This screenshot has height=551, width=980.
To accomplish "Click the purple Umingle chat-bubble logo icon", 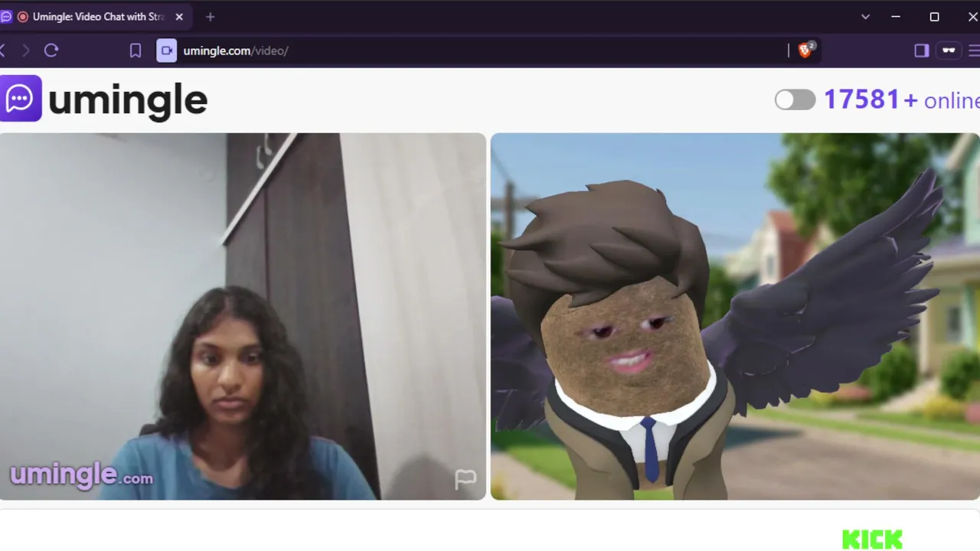I will tap(20, 99).
